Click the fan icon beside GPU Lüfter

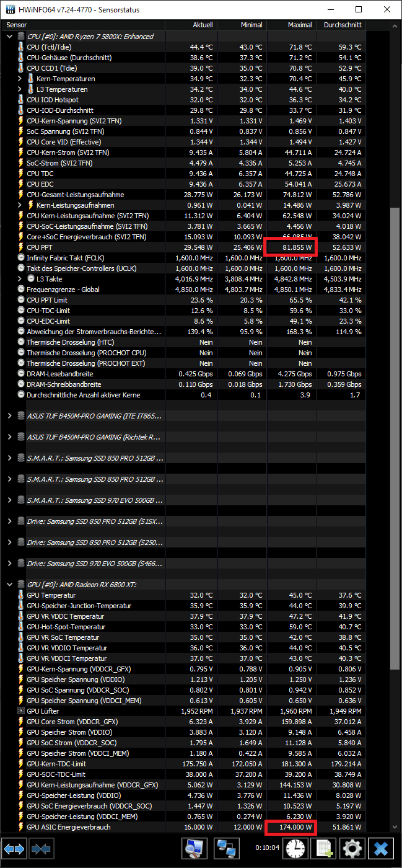click(21, 711)
